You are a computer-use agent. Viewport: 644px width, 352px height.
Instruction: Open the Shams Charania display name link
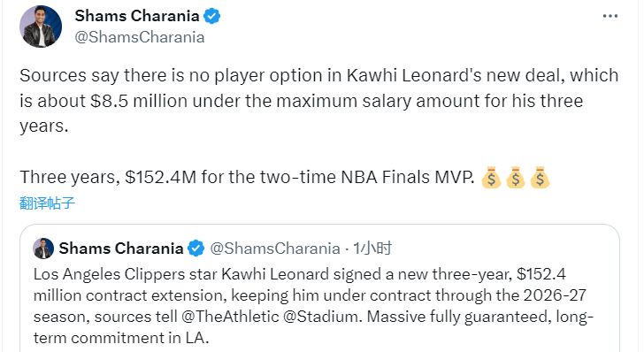click(137, 16)
